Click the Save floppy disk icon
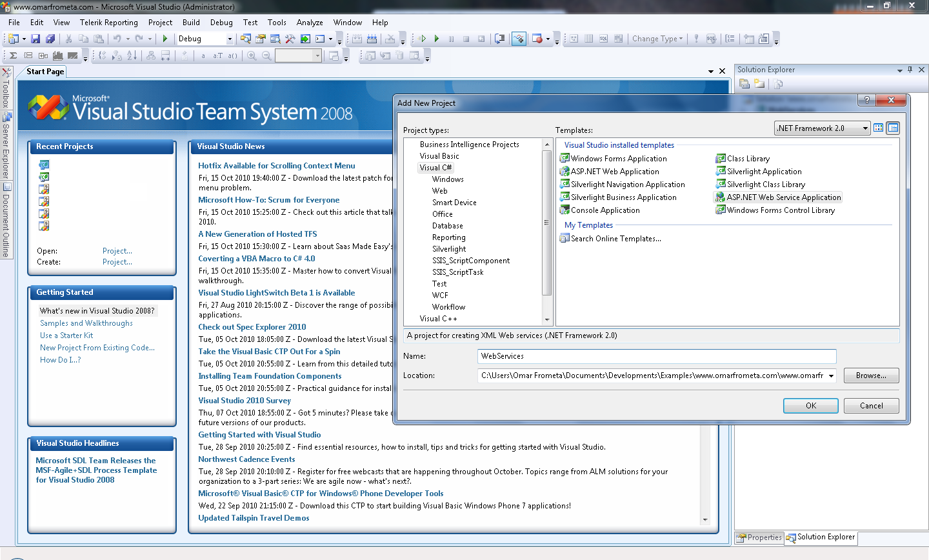 (35, 39)
